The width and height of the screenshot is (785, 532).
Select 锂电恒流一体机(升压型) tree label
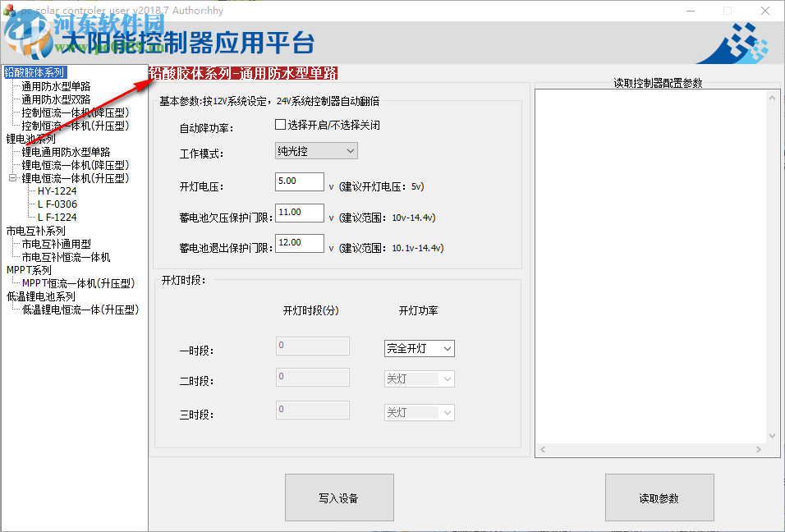[75, 178]
